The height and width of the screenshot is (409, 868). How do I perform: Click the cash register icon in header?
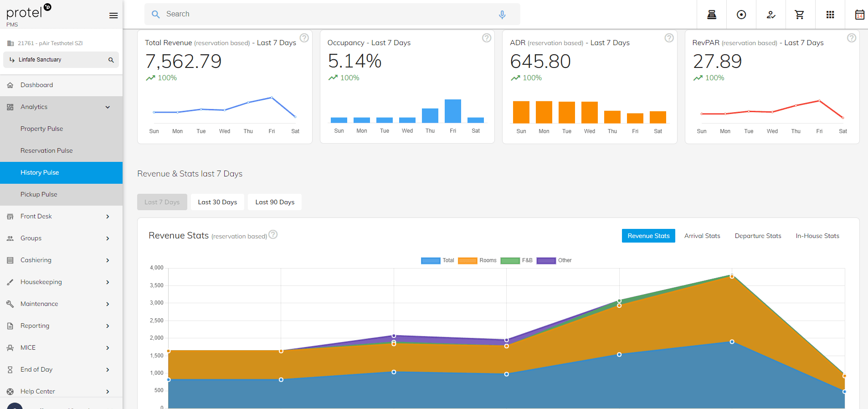pos(711,15)
